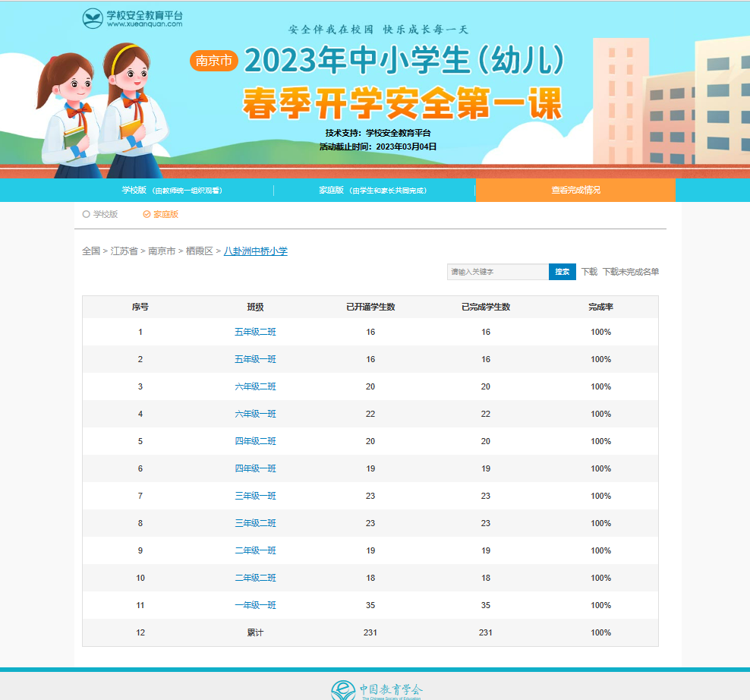Click 下载未完成名单 link
Viewport: 750px width, 700px height.
[631, 272]
